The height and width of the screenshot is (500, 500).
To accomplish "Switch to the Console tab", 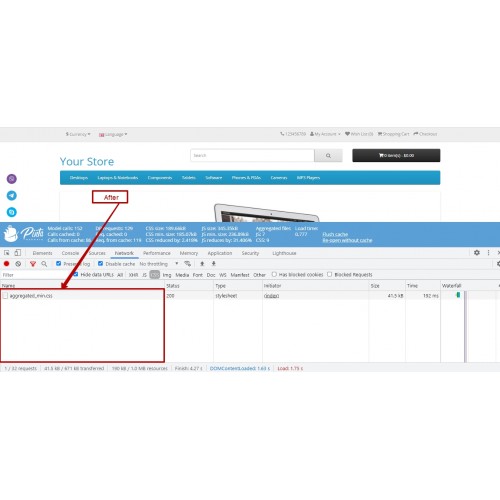I will (70, 253).
